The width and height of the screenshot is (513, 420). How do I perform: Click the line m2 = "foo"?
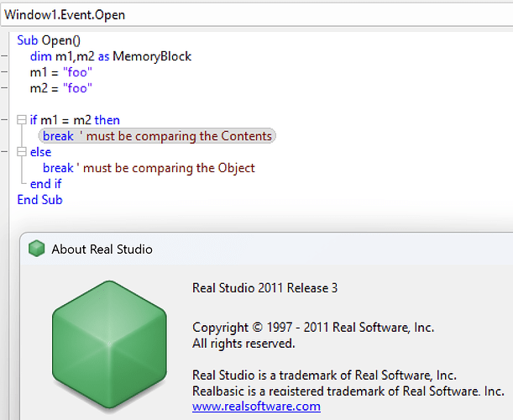tap(60, 88)
